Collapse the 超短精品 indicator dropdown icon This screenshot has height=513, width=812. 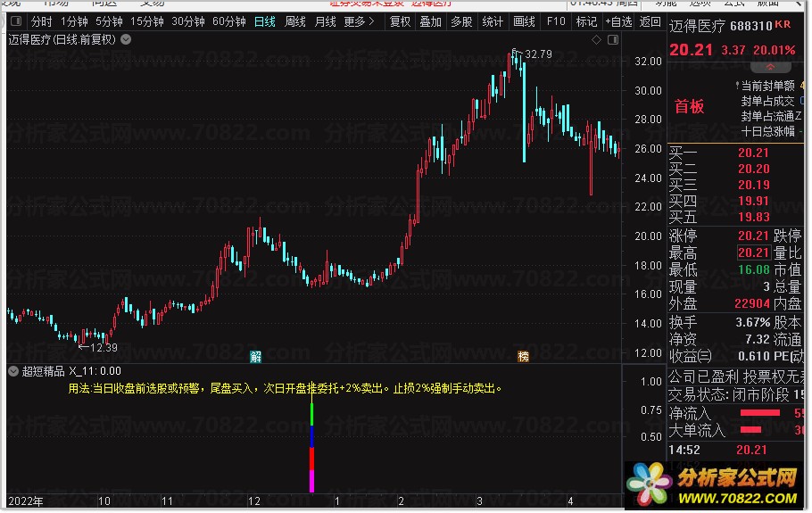13,371
